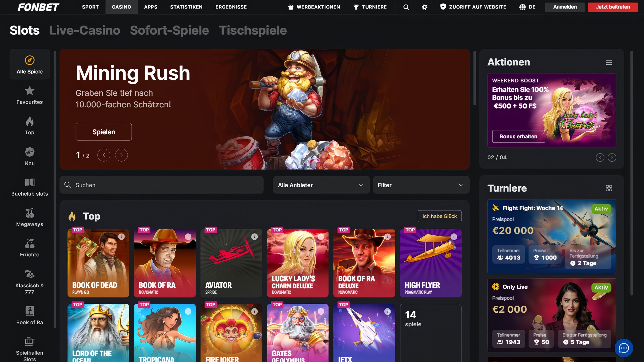The image size is (644, 362).
Task: Open the 14 spiele tile
Action: (431, 333)
